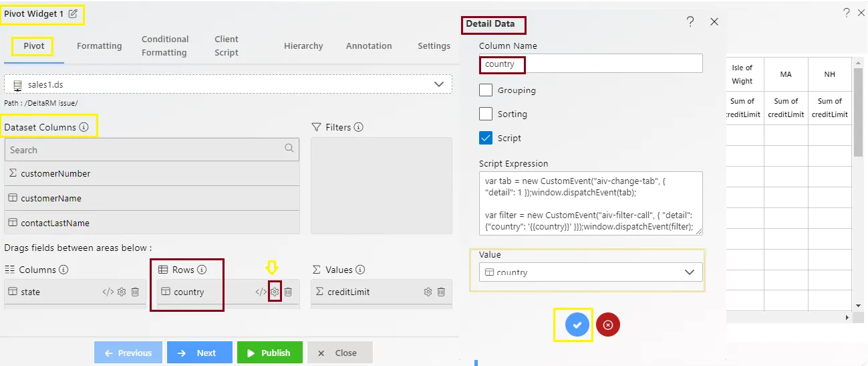Click the creditLimit field in Values area
Viewport: 868px width, 366px height.
(382, 292)
